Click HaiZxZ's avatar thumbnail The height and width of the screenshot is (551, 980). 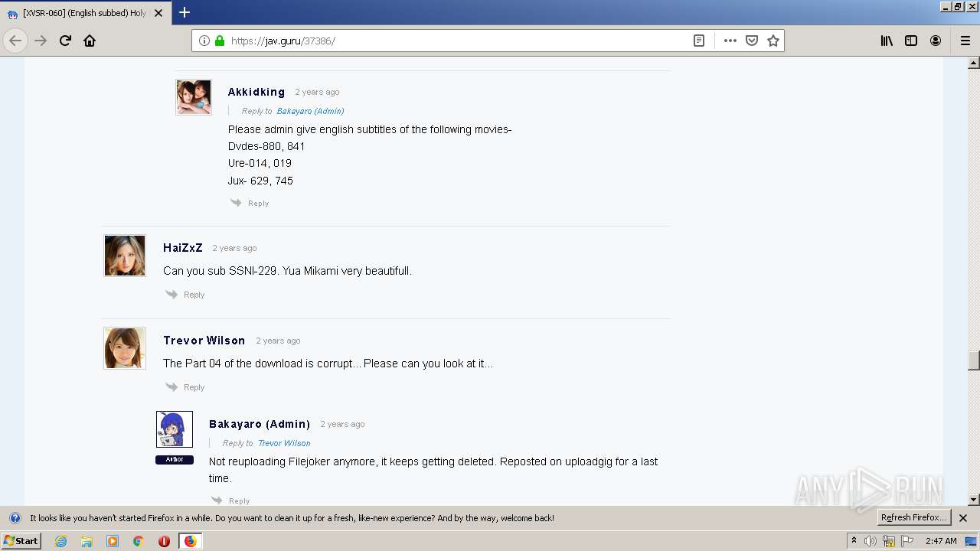(x=125, y=256)
